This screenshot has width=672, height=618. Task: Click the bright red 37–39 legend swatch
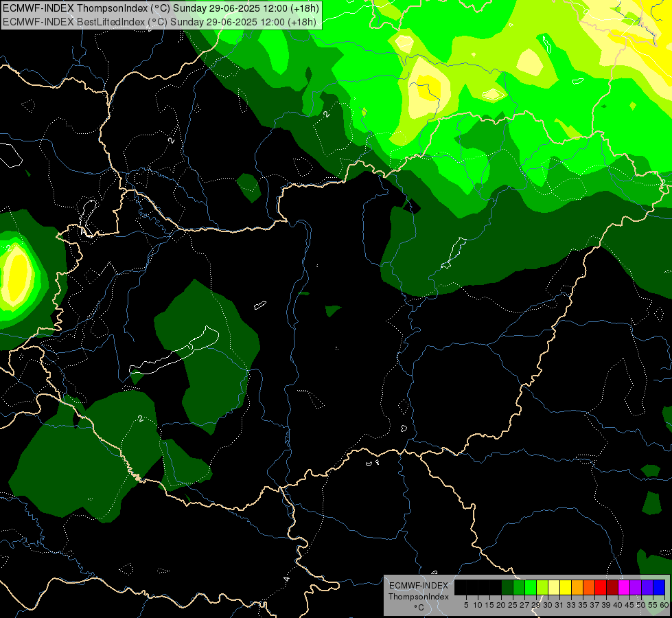click(x=601, y=587)
